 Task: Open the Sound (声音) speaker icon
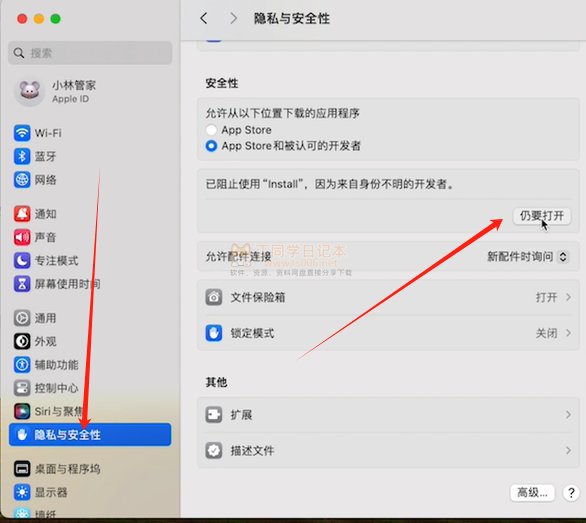(22, 237)
